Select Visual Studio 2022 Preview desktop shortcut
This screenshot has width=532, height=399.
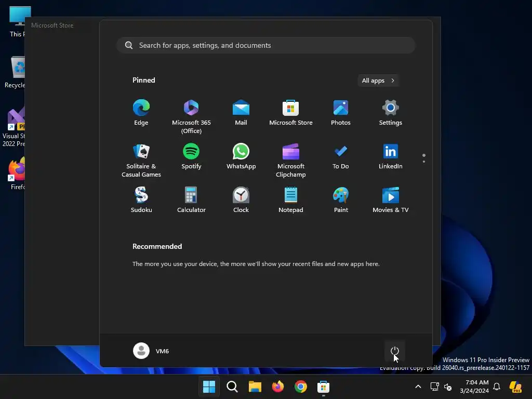(14, 127)
